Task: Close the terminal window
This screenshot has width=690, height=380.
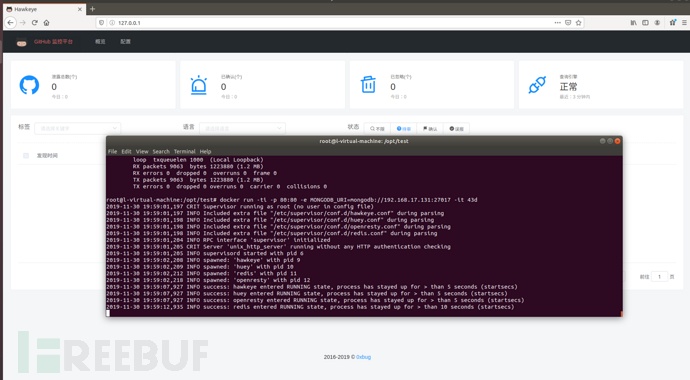Action: pos(617,141)
